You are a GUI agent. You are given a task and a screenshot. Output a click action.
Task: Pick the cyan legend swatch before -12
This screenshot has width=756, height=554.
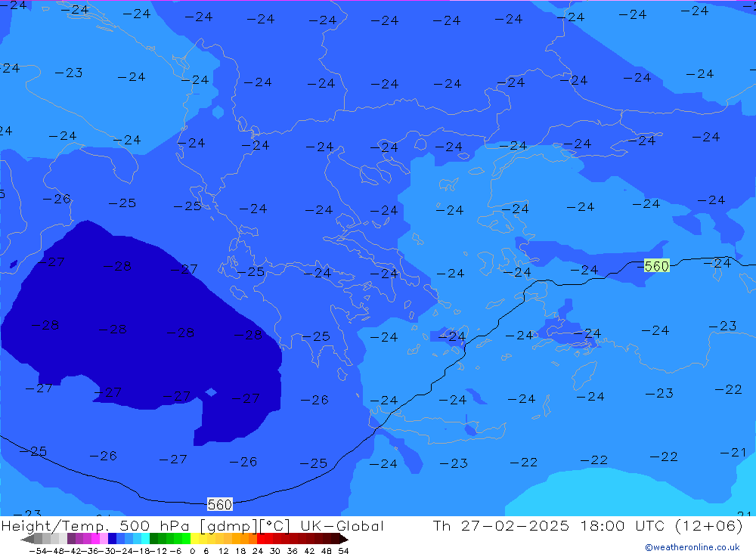pos(145,539)
